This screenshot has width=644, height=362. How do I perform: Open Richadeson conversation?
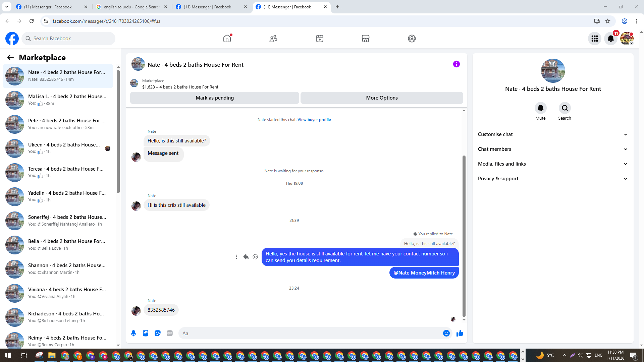click(58, 317)
